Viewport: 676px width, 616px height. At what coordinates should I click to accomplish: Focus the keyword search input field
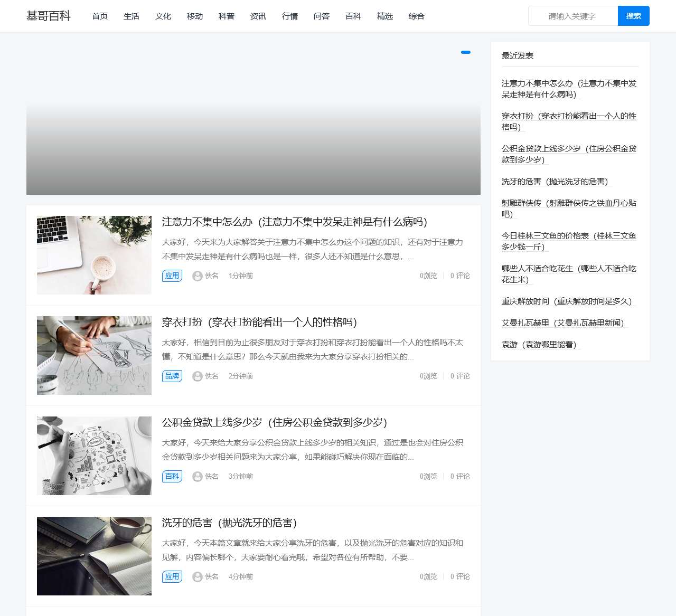[572, 16]
